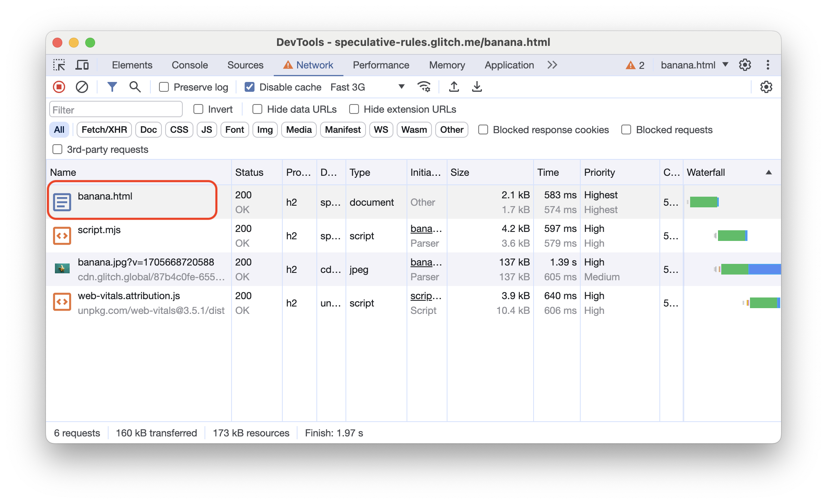
Task: Click the network settings gear icon
Action: (x=766, y=87)
